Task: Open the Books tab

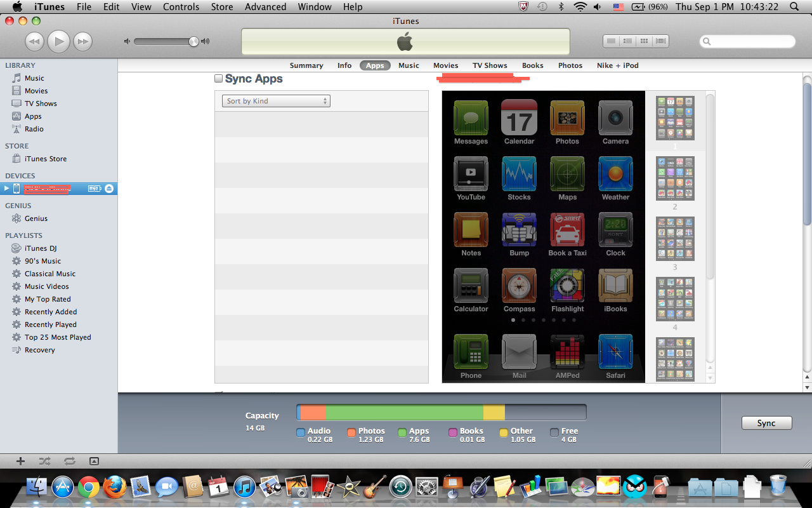Action: pyautogui.click(x=533, y=65)
